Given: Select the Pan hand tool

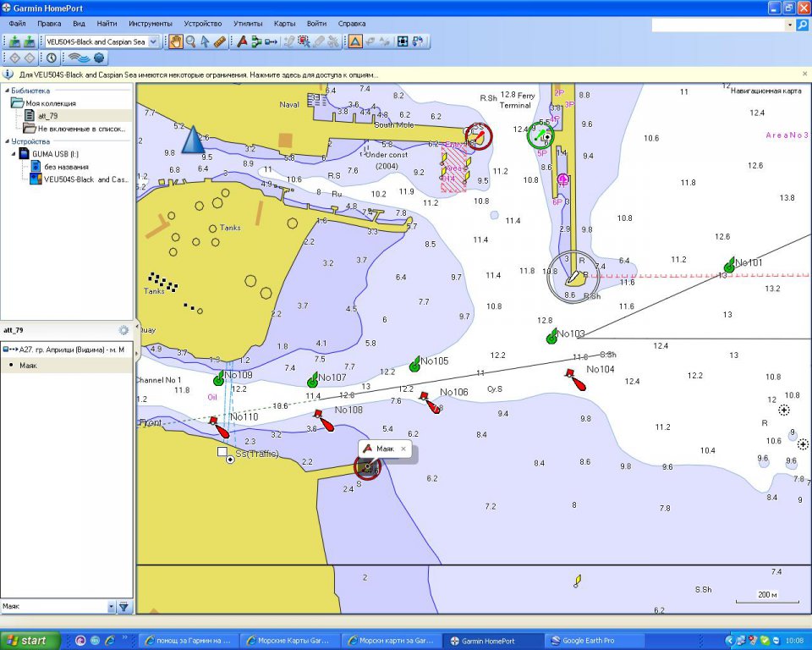Looking at the screenshot, I should click(176, 41).
